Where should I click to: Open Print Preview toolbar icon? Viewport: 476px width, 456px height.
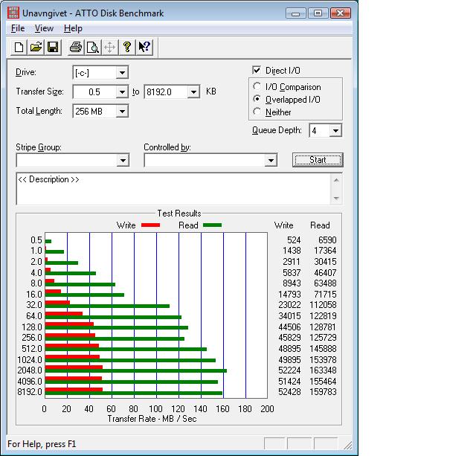click(x=92, y=48)
